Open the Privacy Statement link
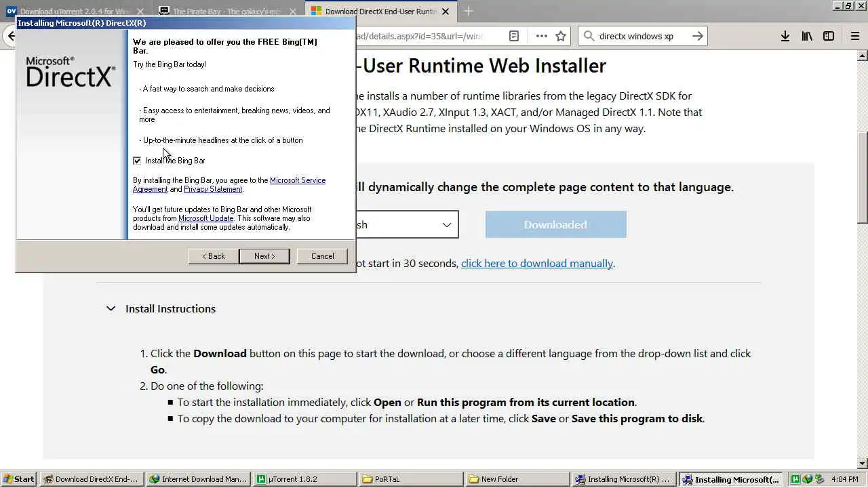The image size is (868, 488). tap(213, 189)
